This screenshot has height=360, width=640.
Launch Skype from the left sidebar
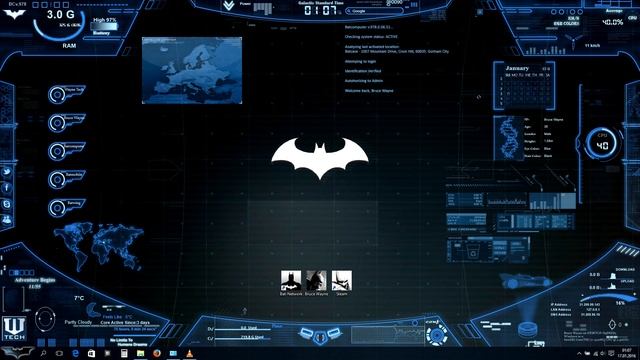click(x=7, y=204)
